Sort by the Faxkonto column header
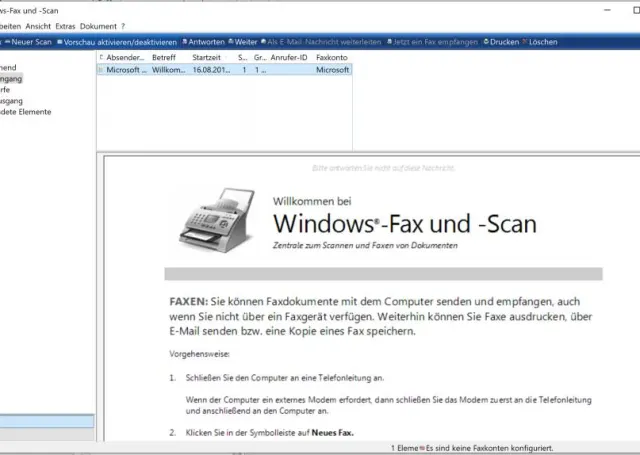This screenshot has height=455, width=640. pyautogui.click(x=332, y=58)
